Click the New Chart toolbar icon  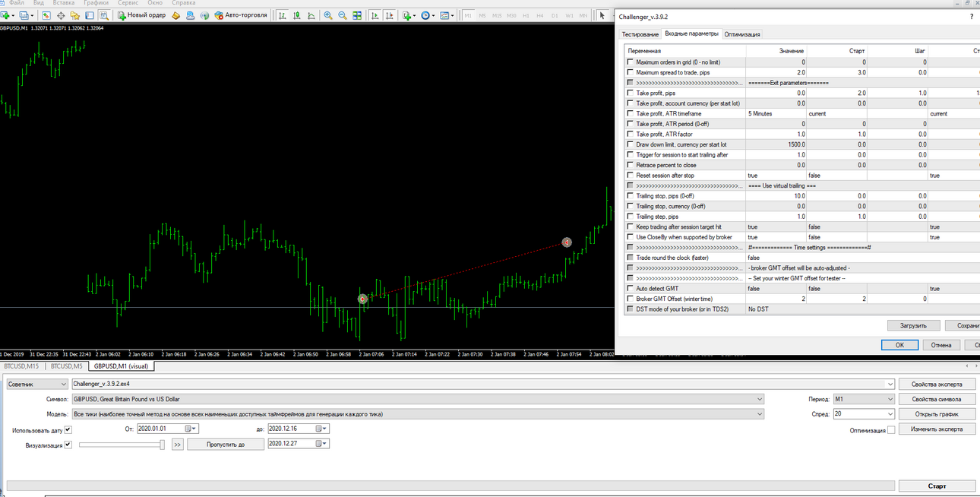click(x=6, y=15)
